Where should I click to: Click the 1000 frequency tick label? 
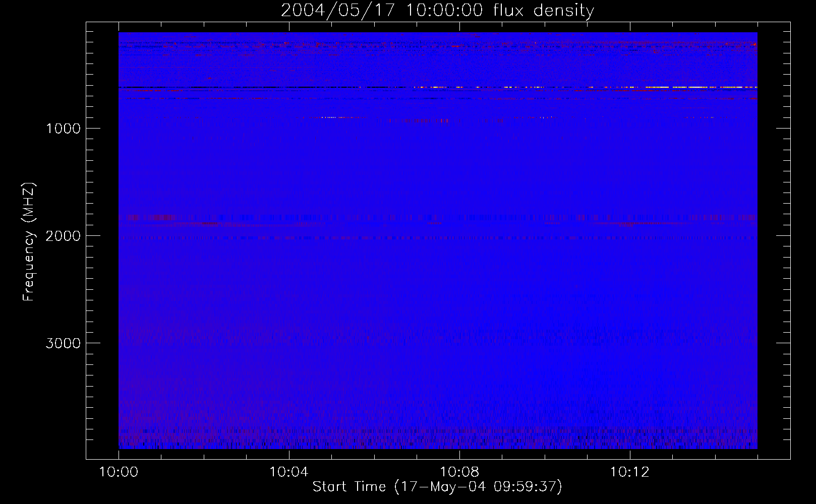64,129
